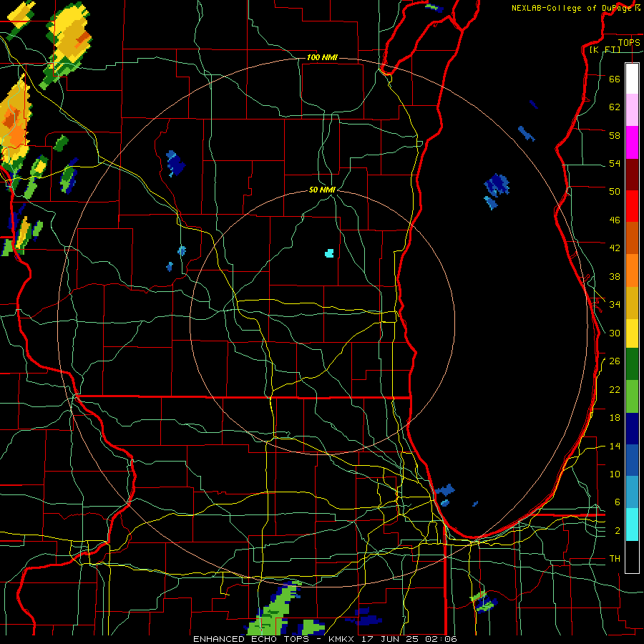Viewport: 644px width, 644px height.
Task: Click the light pink legend swatch
Action: click(632, 110)
